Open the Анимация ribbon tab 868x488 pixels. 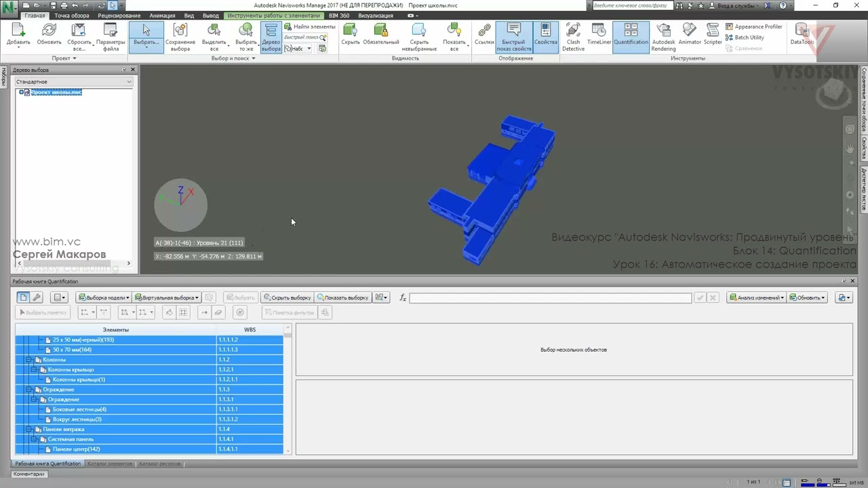[162, 16]
